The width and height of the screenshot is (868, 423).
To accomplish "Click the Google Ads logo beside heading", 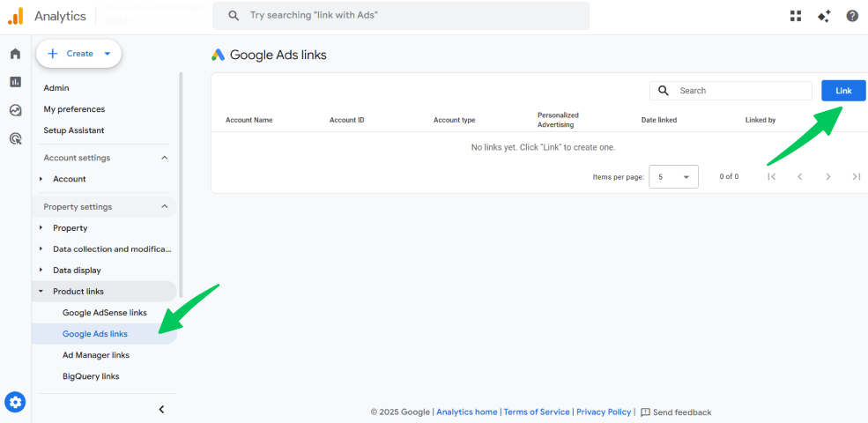I will pos(219,55).
